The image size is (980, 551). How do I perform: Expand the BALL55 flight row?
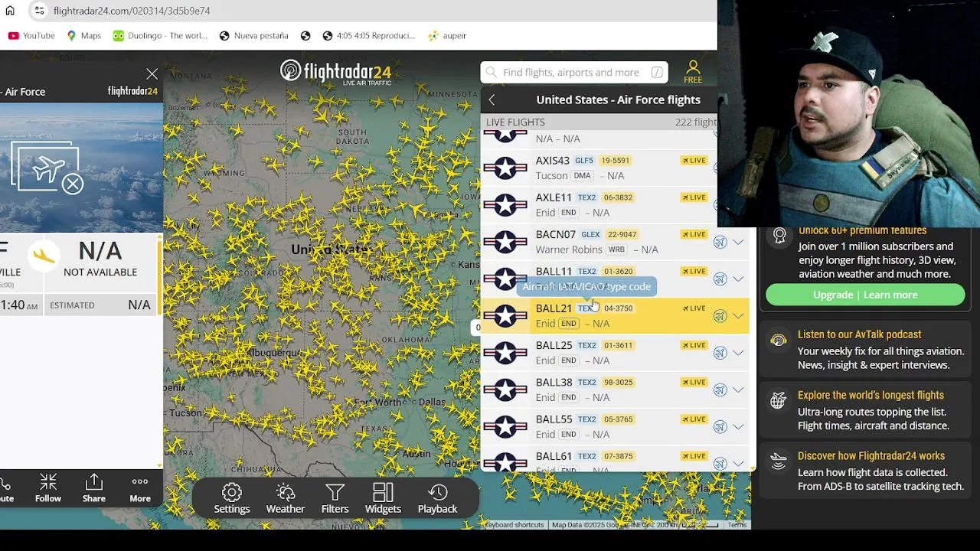738,426
